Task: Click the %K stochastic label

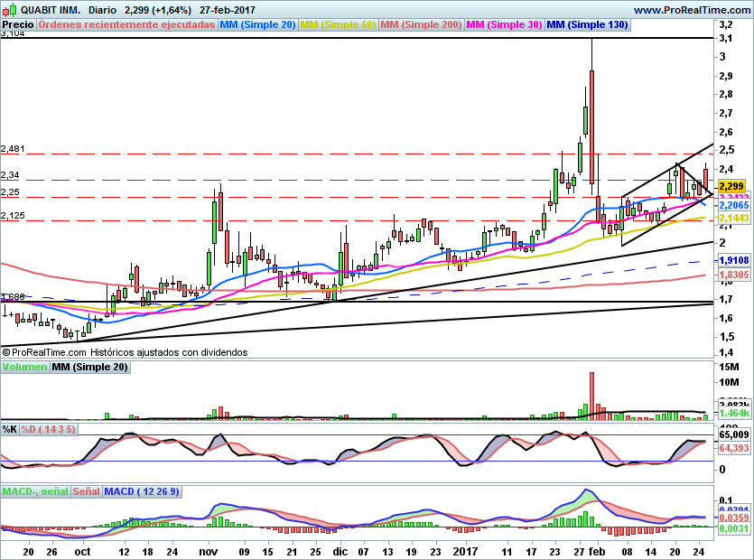Action: point(10,429)
